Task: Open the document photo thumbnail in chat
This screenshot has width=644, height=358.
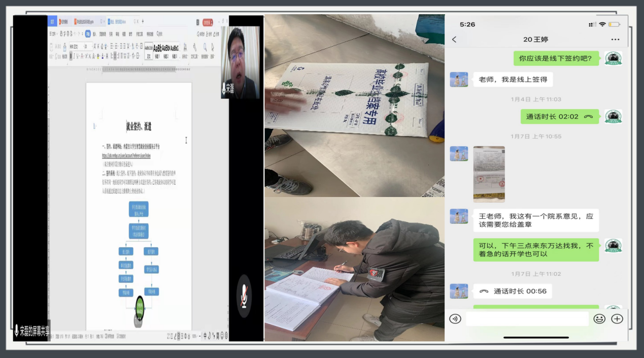Action: coord(489,174)
